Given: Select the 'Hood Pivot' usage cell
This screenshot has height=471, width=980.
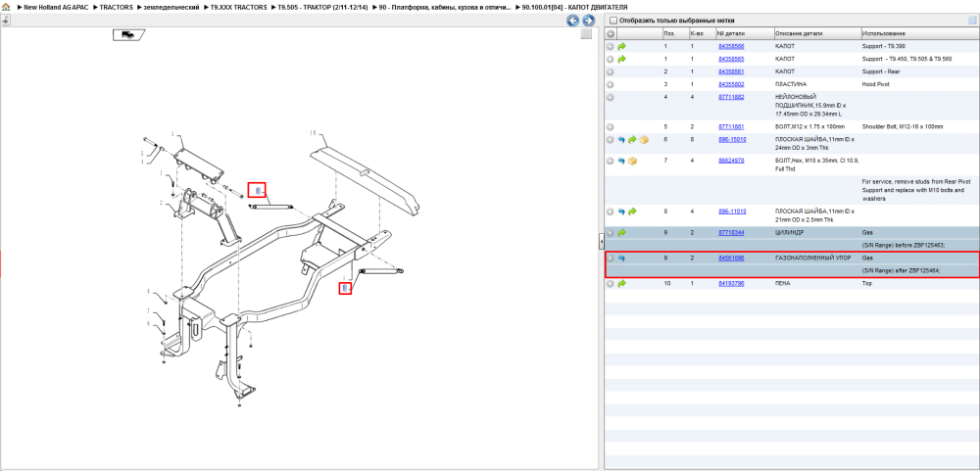Looking at the screenshot, I should coord(875,84).
